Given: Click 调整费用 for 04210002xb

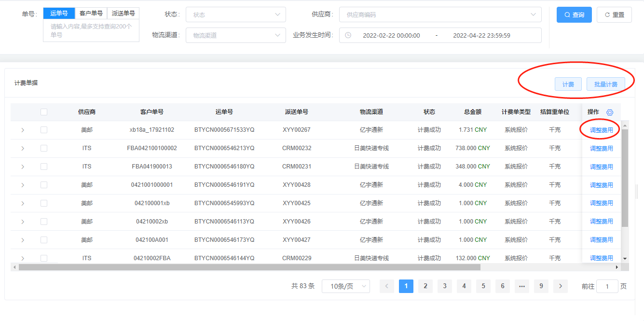Looking at the screenshot, I should point(602,222).
